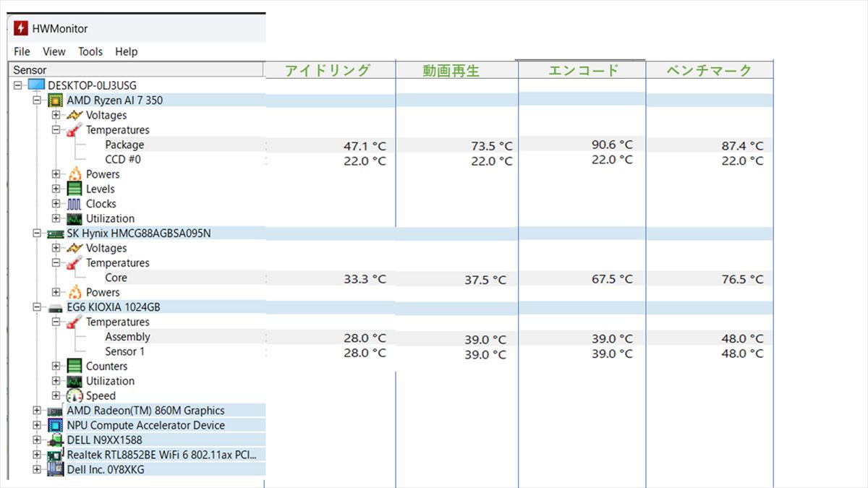Click the AMD Ryzen AI 7 350 CPU chip icon

coord(55,100)
